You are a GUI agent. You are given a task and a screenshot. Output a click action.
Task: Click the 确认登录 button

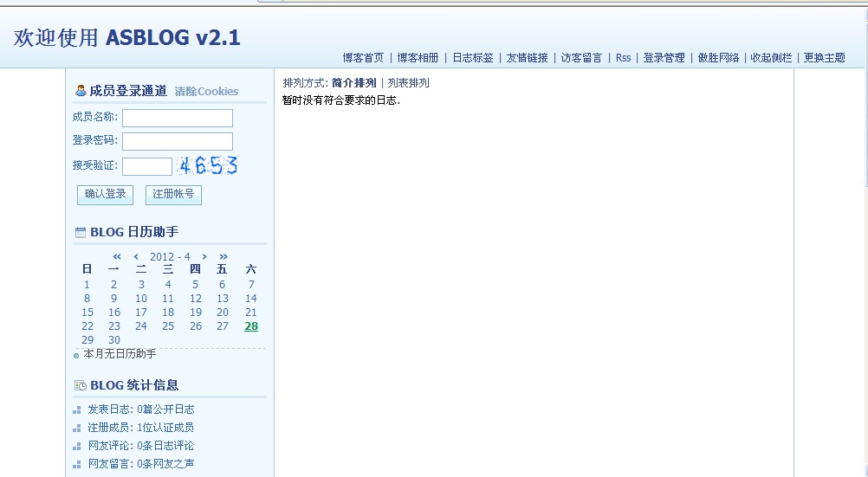[105, 195]
